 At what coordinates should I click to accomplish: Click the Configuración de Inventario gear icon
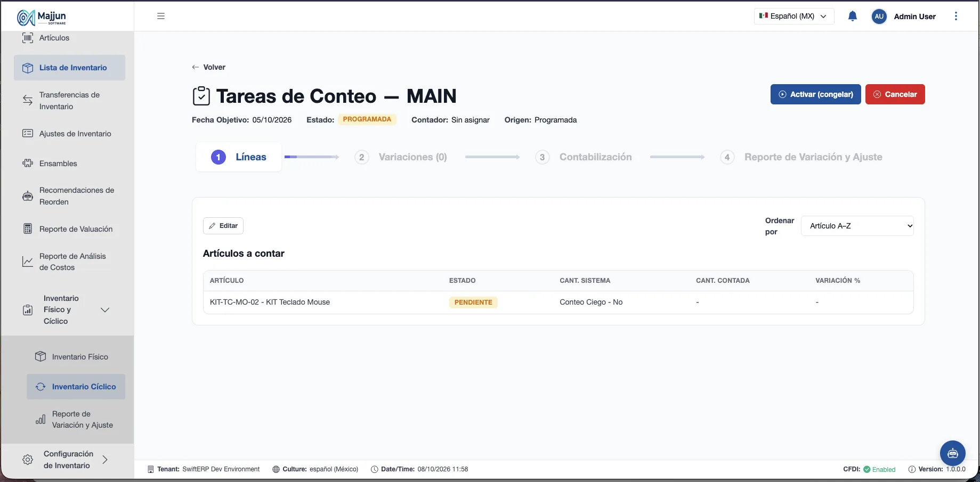click(x=28, y=460)
